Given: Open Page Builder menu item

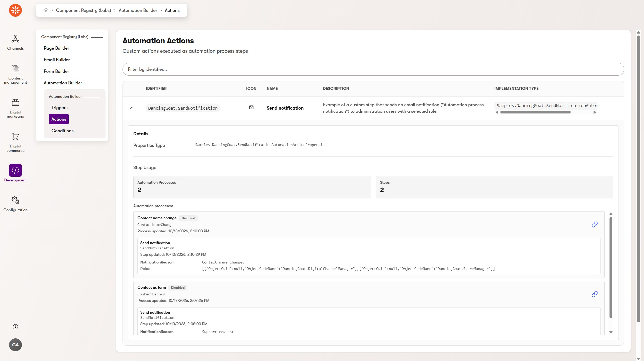Looking at the screenshot, I should 56,48.
